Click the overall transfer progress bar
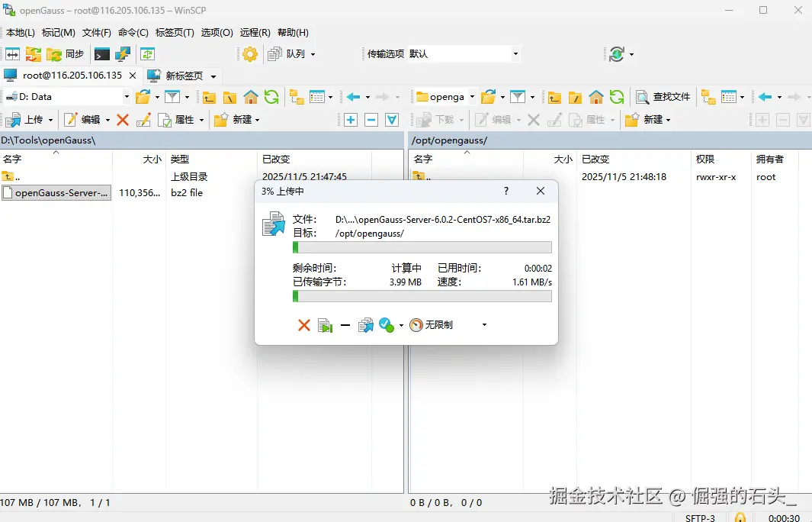 [x=422, y=296]
